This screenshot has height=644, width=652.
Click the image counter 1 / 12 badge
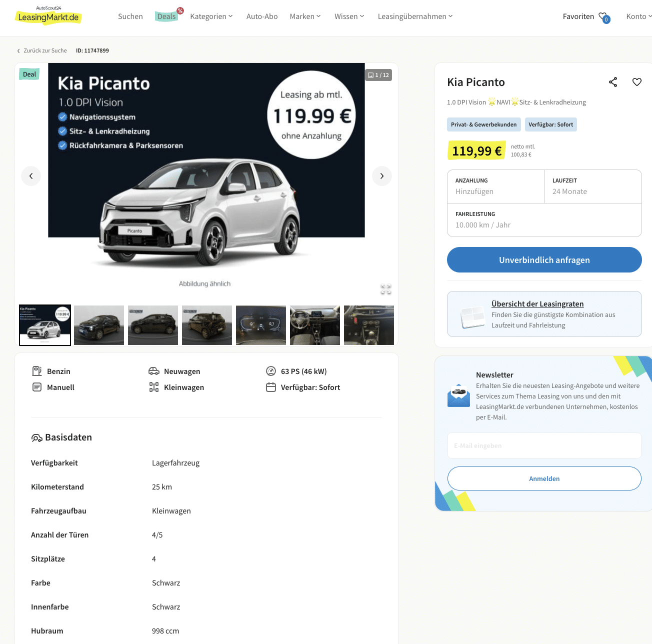[378, 75]
